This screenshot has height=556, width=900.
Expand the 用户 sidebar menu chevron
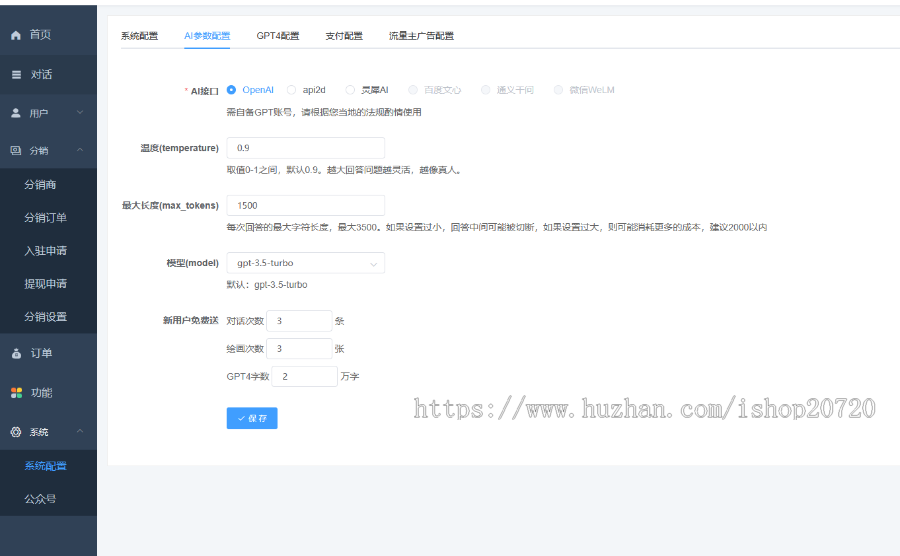[x=80, y=112]
